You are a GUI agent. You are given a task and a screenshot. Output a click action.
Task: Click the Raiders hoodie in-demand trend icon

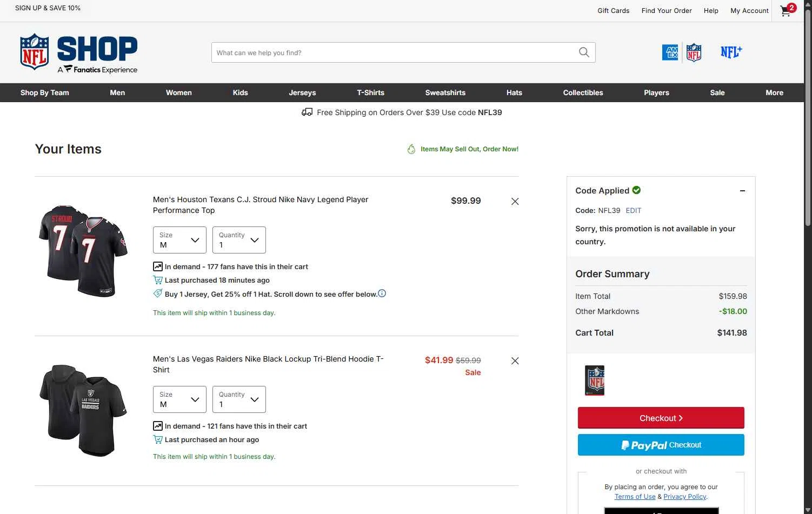click(158, 426)
